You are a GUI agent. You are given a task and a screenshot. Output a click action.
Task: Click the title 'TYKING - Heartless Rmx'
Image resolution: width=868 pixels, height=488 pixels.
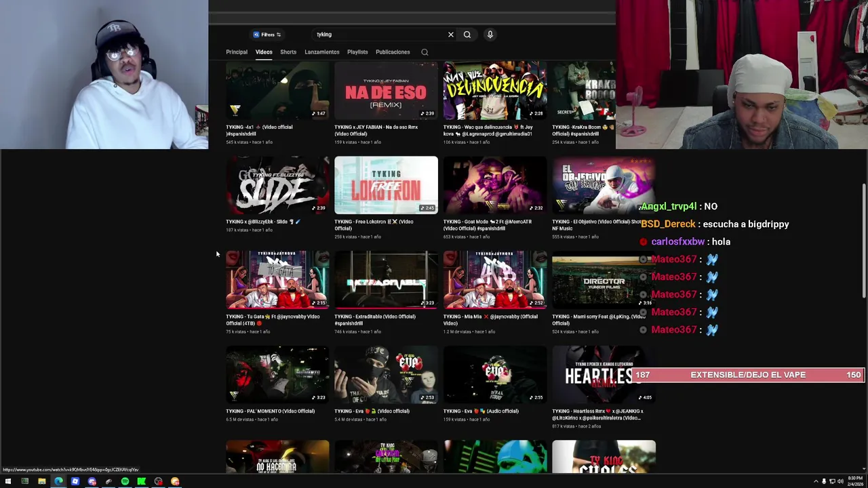(597, 415)
